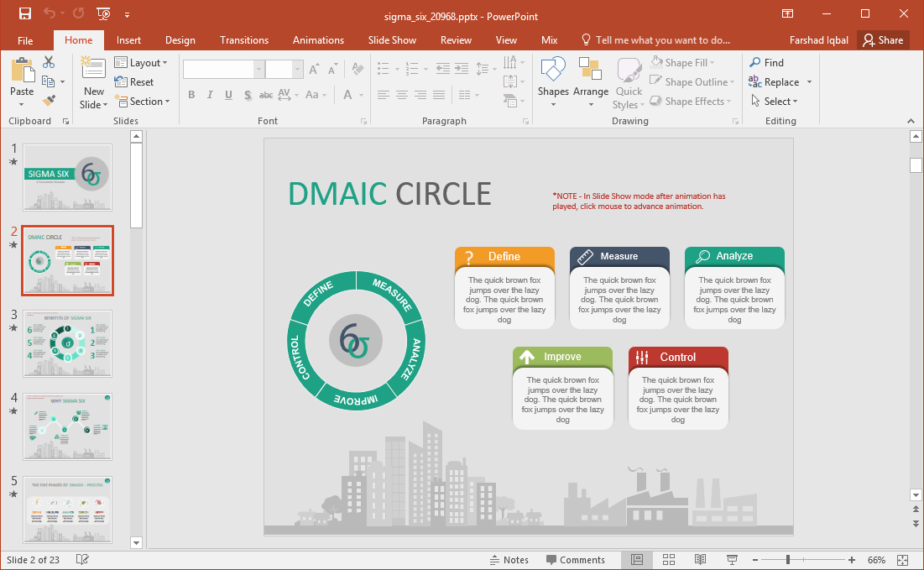Click the Save icon in title bar
924x570 pixels.
[x=25, y=13]
